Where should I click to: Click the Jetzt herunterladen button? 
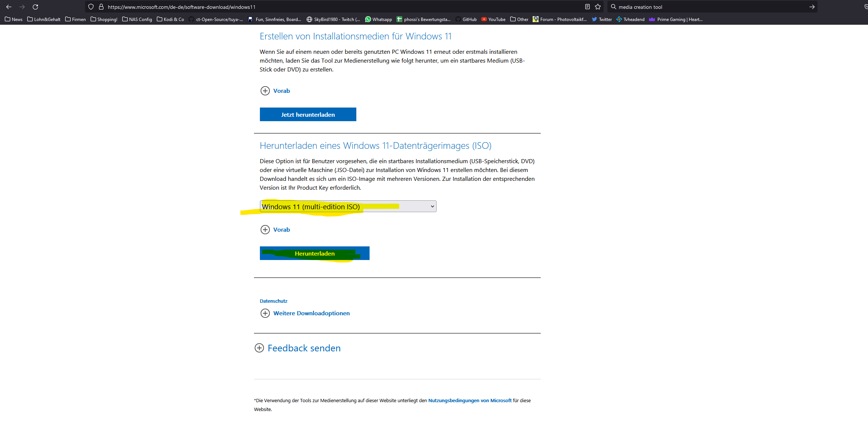point(308,115)
